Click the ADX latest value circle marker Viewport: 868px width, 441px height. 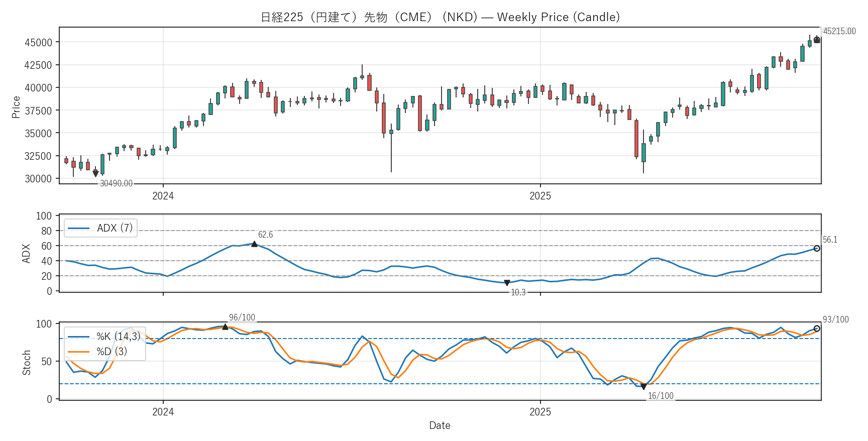tap(817, 249)
